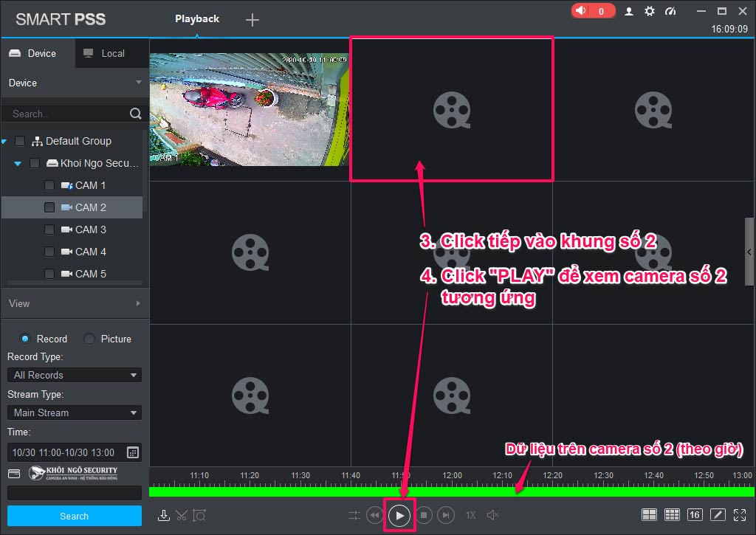Expand the collapsed right side panel arrow
Screen dimensions: 756x535
(x=749, y=252)
